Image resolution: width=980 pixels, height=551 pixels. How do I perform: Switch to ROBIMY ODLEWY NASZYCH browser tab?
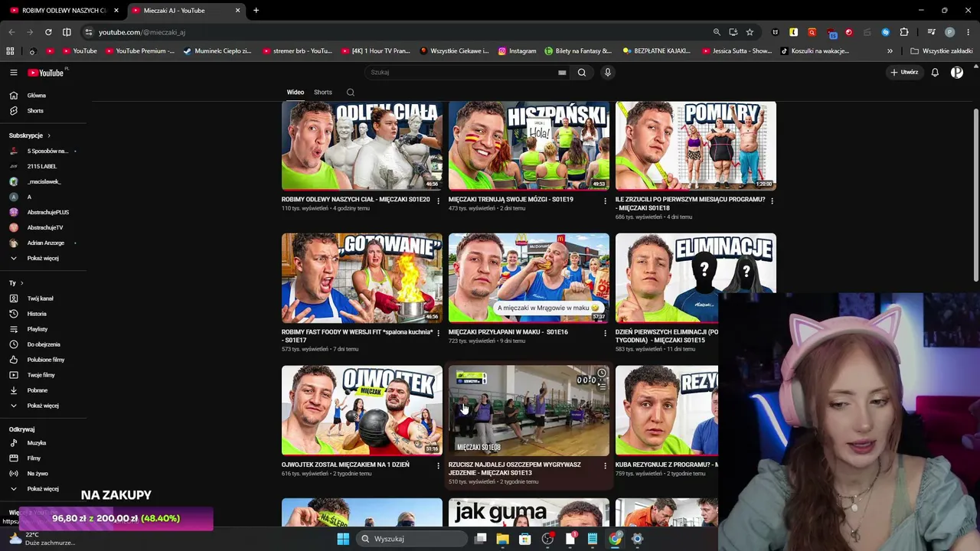pos(64,11)
